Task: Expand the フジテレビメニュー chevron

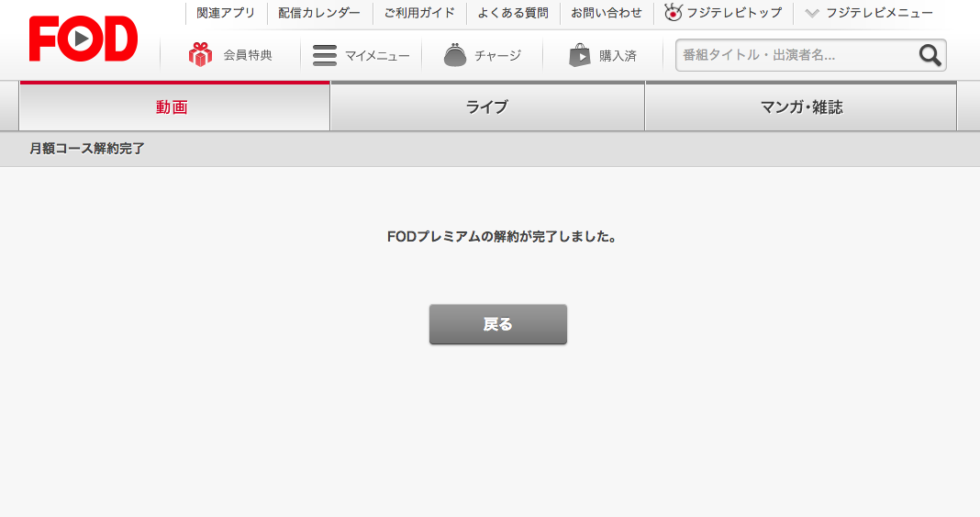Action: 812,13
